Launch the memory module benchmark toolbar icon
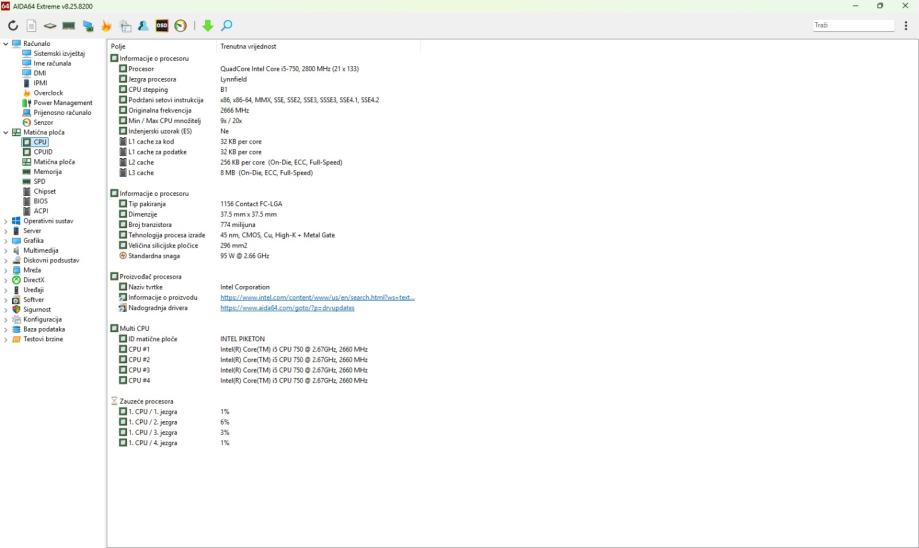The width and height of the screenshot is (919, 548). pyautogui.click(x=69, y=25)
